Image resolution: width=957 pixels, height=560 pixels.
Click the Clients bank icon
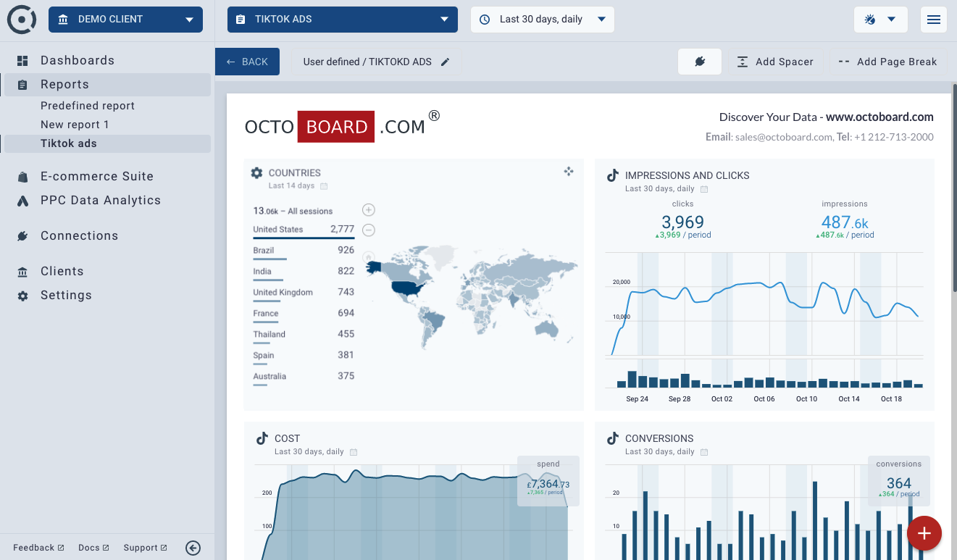[x=22, y=272]
